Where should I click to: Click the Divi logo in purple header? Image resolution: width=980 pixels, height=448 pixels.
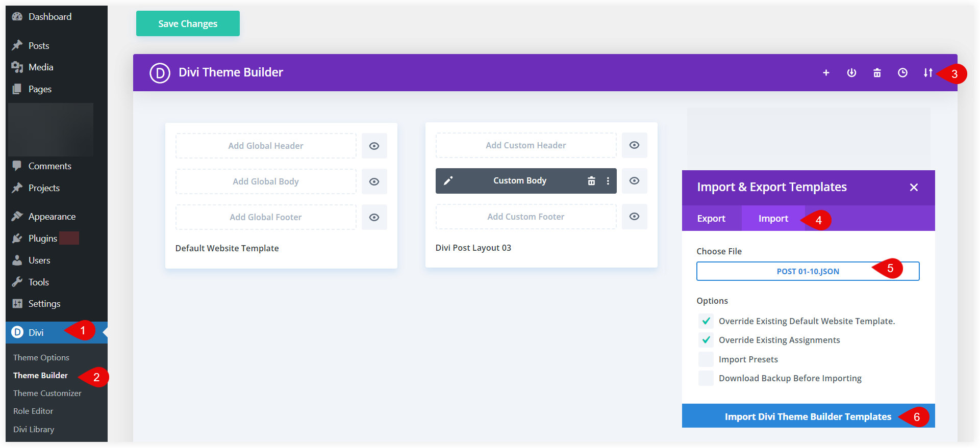(x=160, y=73)
